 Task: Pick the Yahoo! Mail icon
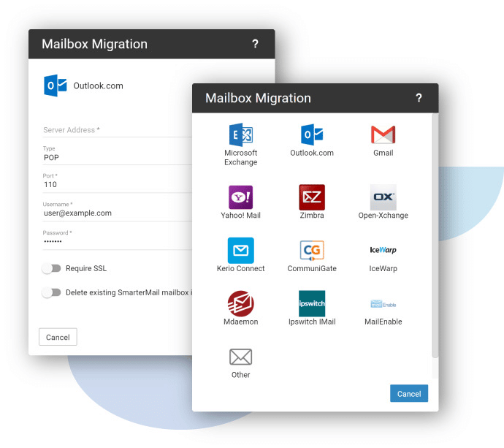[x=240, y=197]
